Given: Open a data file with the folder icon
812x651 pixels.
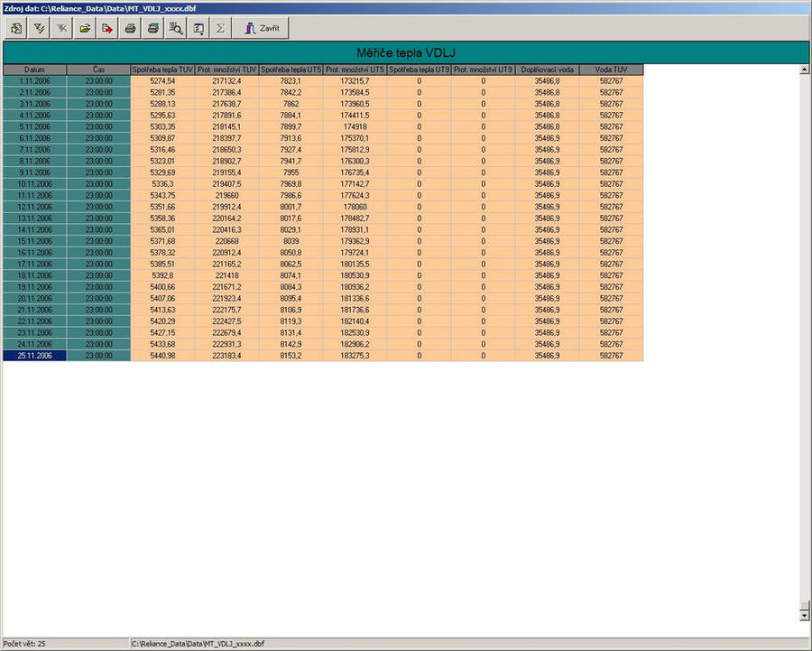Looking at the screenshot, I should (85, 29).
